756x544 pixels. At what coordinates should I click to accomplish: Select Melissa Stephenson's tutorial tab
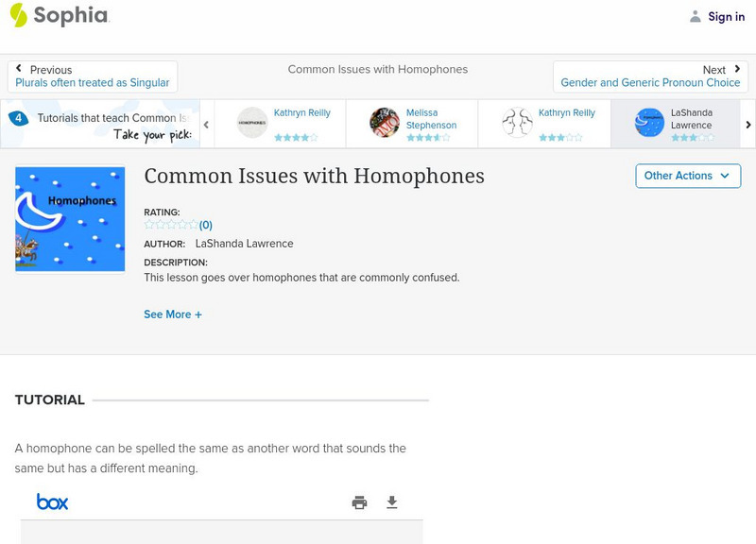[x=411, y=123]
